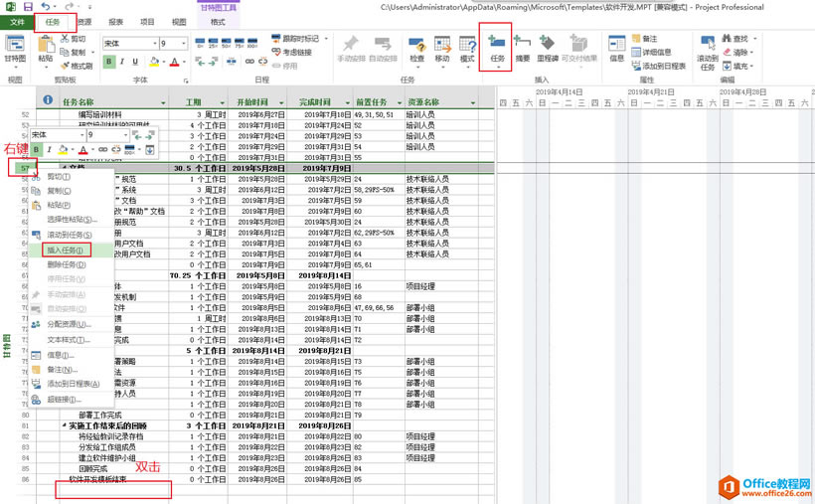
Task: Click the Paste (粘贴) icon
Action: (x=46, y=49)
